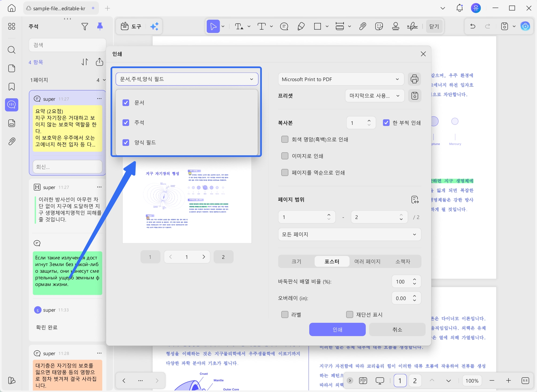Go to next preview page arrow
This screenshot has height=392, width=537.
204,257
